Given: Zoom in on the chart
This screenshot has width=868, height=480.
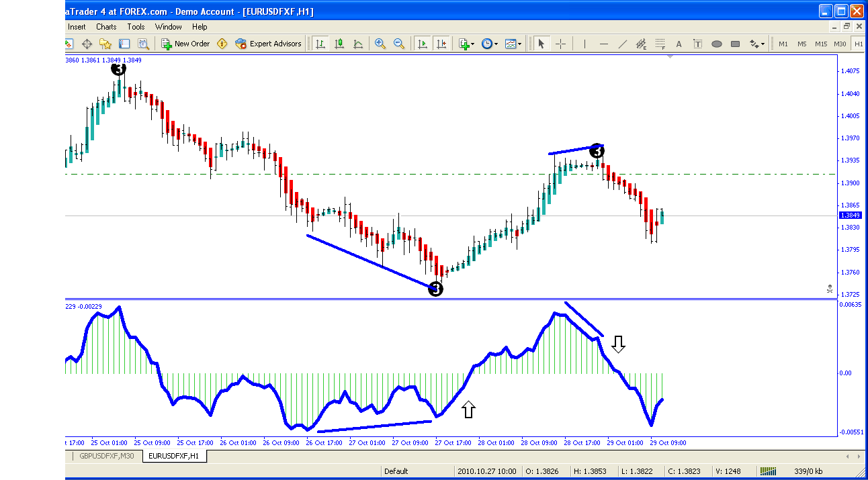Looking at the screenshot, I should tap(380, 43).
